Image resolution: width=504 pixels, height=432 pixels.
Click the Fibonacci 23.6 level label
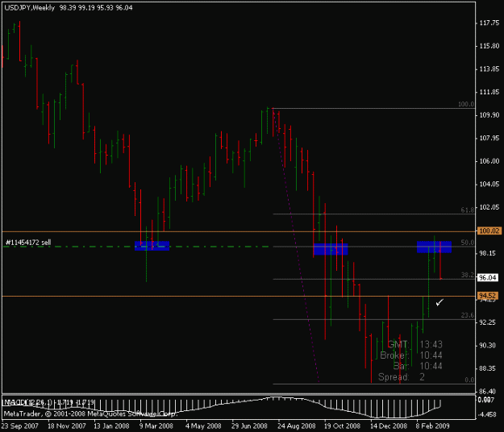coord(468,315)
